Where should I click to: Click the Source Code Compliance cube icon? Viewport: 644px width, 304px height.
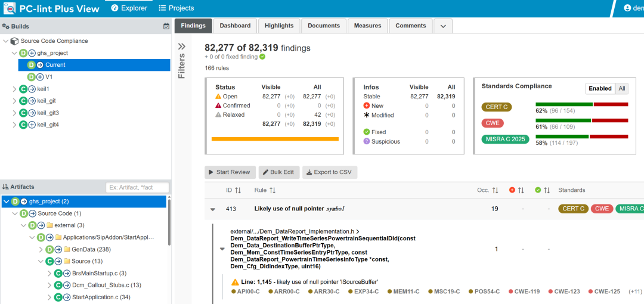point(14,41)
